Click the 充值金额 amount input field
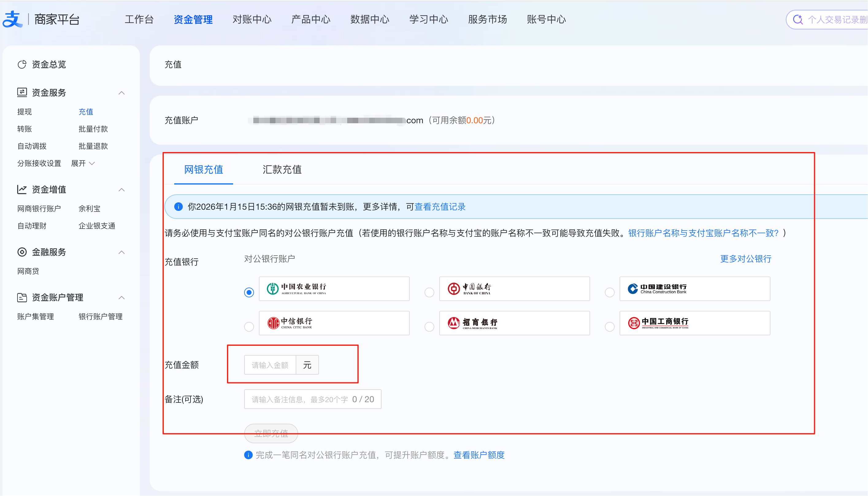This screenshot has width=868, height=496. (x=270, y=365)
